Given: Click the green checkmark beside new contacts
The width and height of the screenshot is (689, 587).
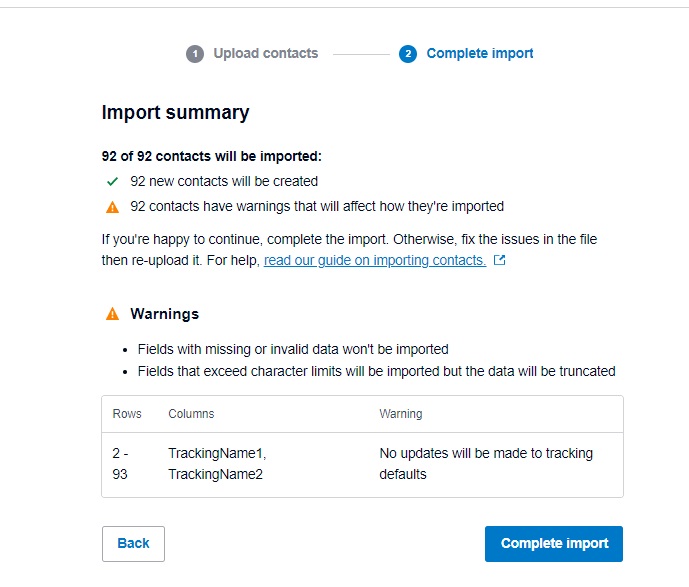Looking at the screenshot, I should [113, 182].
